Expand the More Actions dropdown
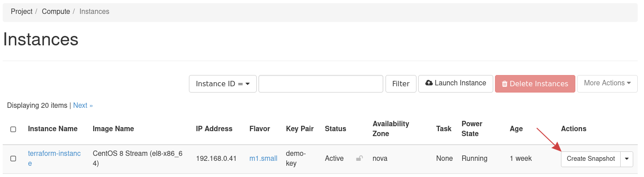The height and width of the screenshot is (177, 644). coord(607,83)
